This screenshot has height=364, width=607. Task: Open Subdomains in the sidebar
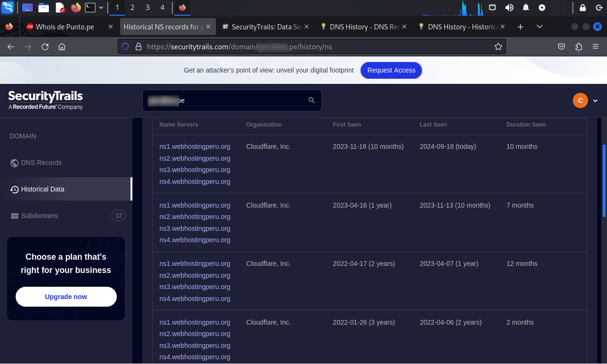[39, 216]
